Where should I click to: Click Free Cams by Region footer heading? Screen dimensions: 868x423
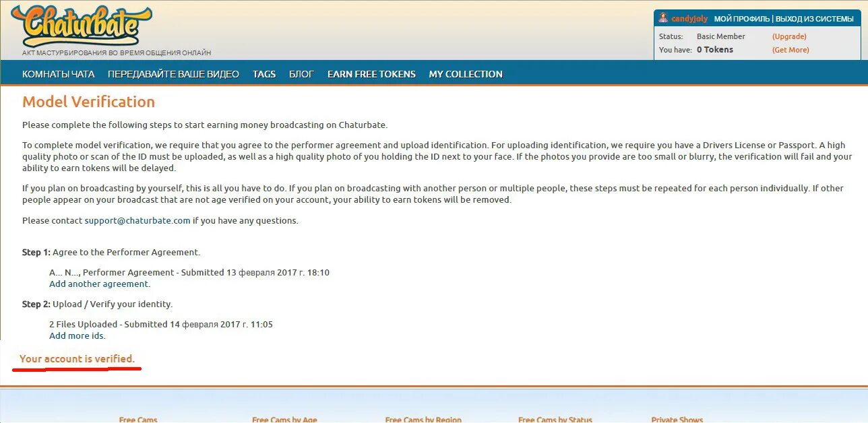tap(423, 420)
